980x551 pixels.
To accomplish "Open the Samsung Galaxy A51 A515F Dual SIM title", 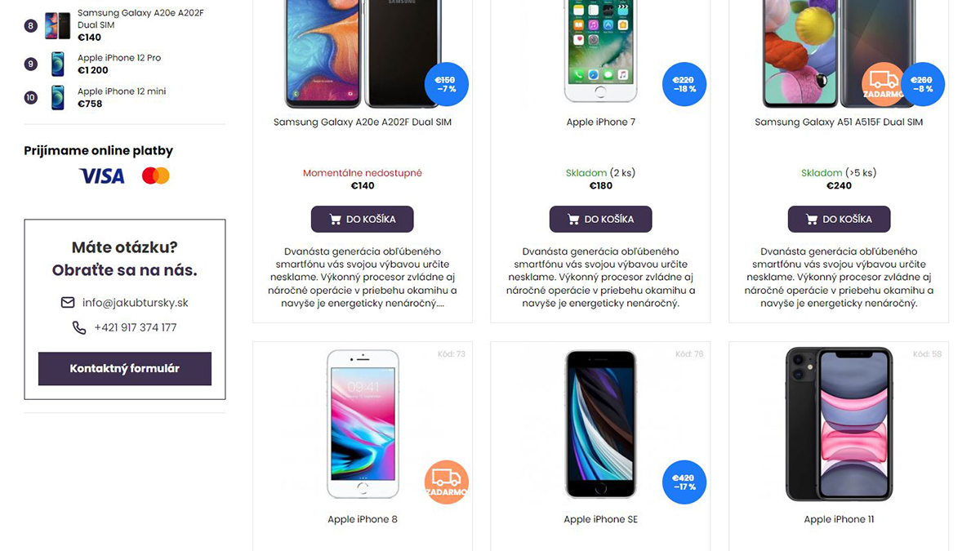I will pyautogui.click(x=839, y=122).
